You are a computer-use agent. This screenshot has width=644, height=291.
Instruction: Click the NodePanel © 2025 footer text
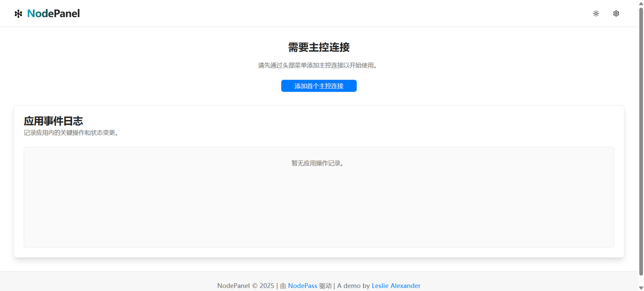point(246,285)
